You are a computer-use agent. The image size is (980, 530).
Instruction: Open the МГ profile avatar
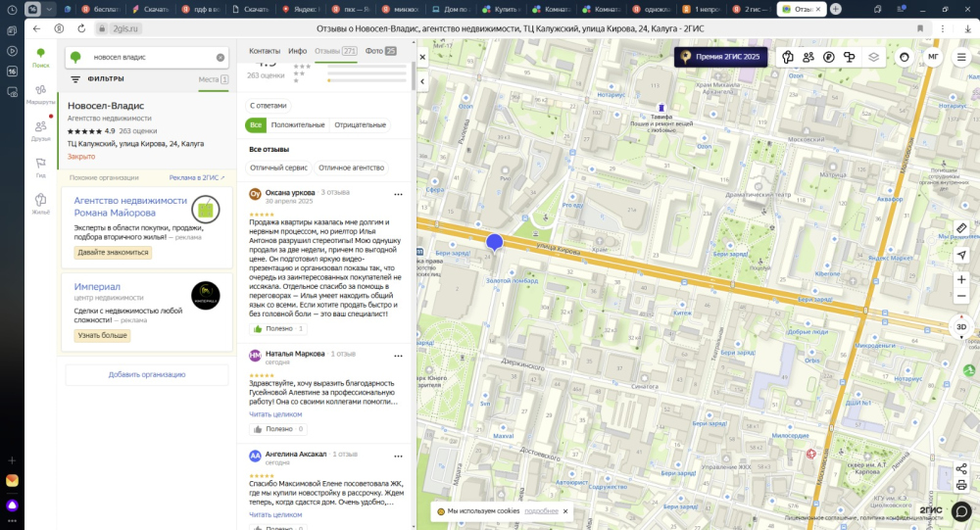click(x=933, y=57)
